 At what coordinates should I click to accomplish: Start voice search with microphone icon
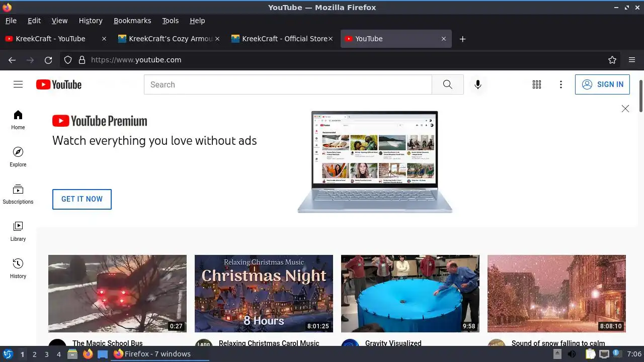478,84
